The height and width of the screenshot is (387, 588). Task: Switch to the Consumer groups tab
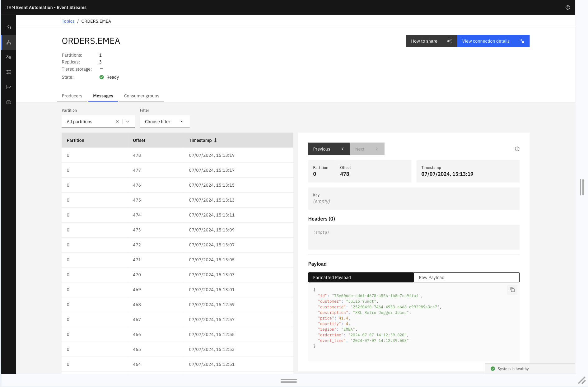pos(142,96)
